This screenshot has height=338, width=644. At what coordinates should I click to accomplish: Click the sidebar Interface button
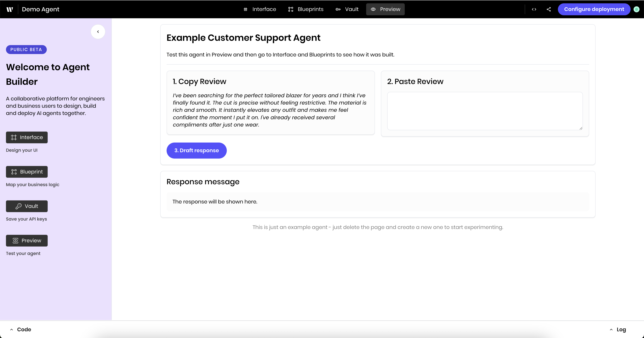point(27,137)
